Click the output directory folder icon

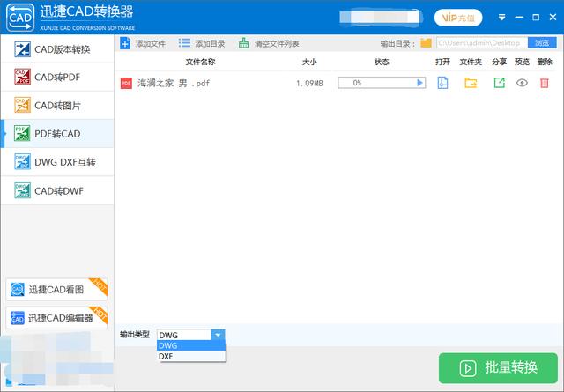point(426,43)
